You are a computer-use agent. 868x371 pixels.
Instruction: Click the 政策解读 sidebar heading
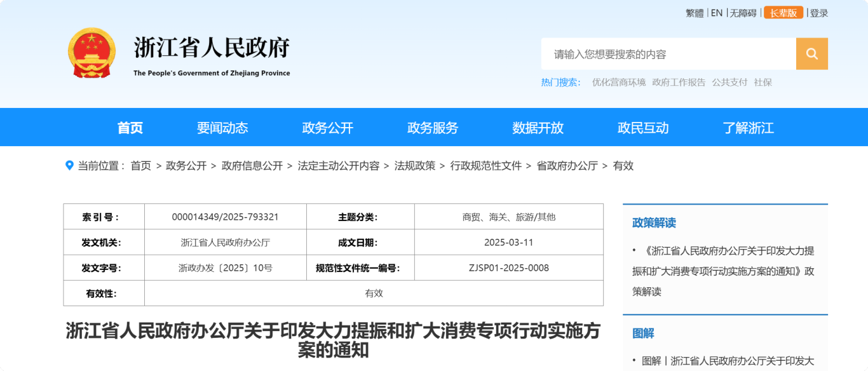654,223
